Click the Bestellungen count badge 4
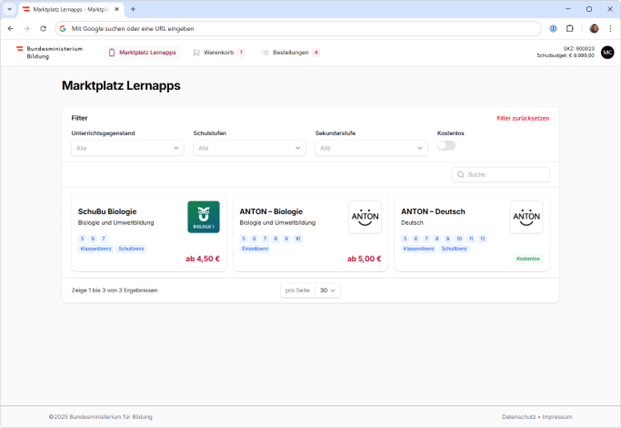Screen dimensions: 621x428 316,52
